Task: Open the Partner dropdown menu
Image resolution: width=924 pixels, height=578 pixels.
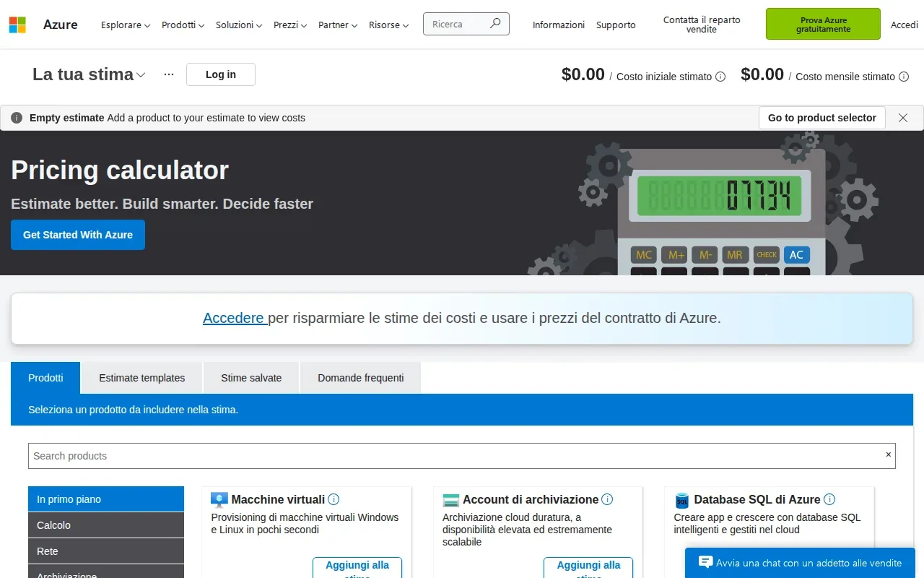Action: click(338, 25)
